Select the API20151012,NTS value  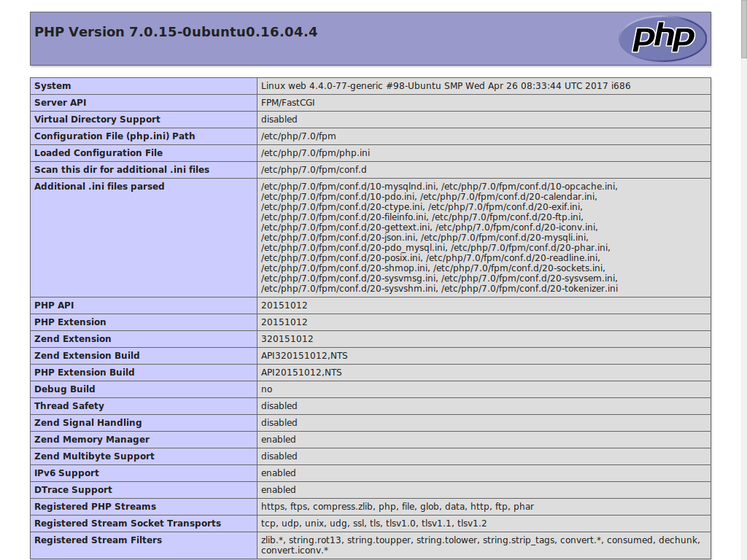[301, 373]
